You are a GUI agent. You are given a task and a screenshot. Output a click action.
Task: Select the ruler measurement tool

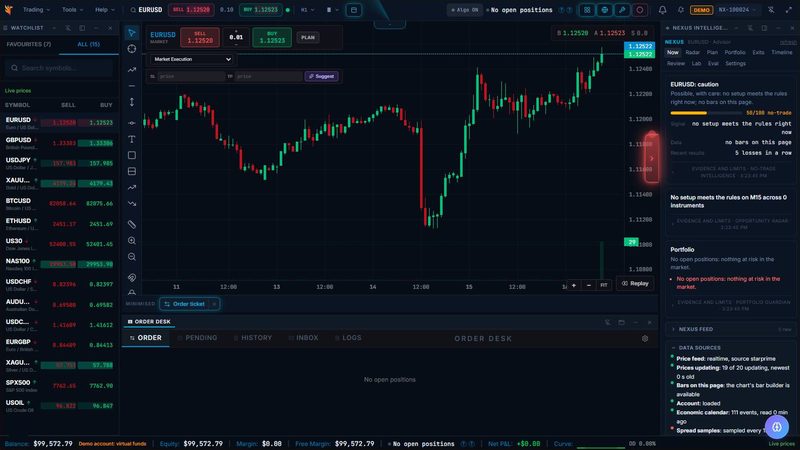(132, 224)
